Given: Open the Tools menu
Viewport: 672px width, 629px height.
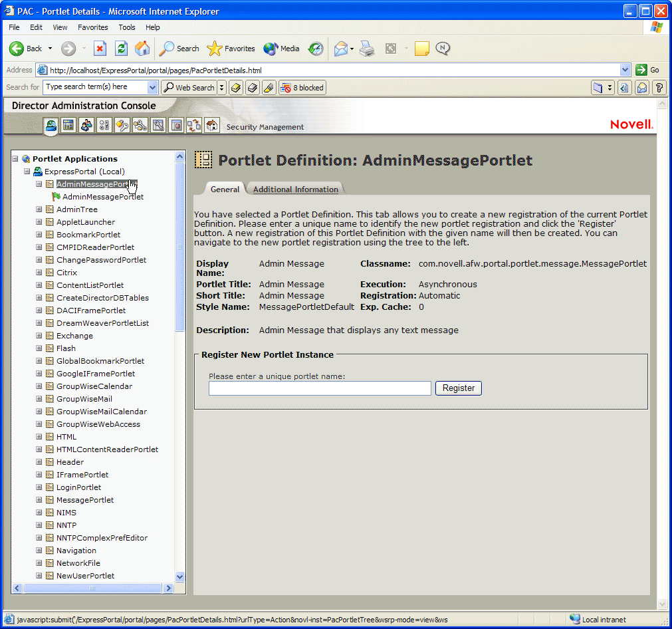Looking at the screenshot, I should coord(127,27).
